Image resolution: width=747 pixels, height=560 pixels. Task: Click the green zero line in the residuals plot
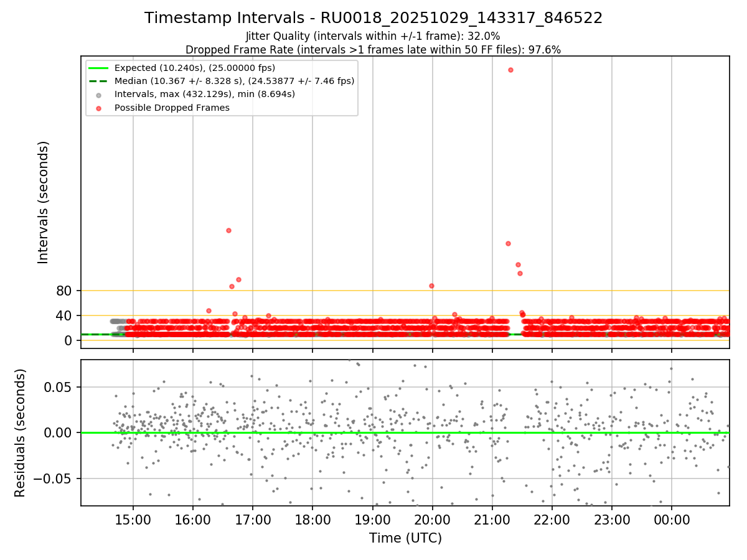point(405,432)
